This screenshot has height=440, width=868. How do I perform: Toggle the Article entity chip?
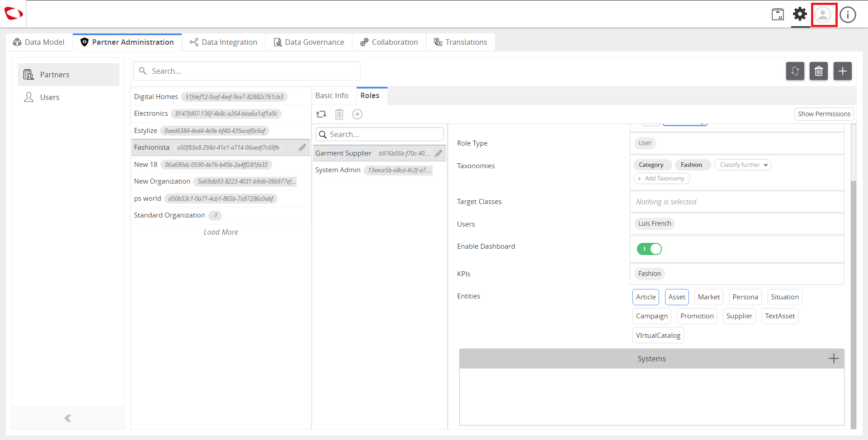(646, 297)
